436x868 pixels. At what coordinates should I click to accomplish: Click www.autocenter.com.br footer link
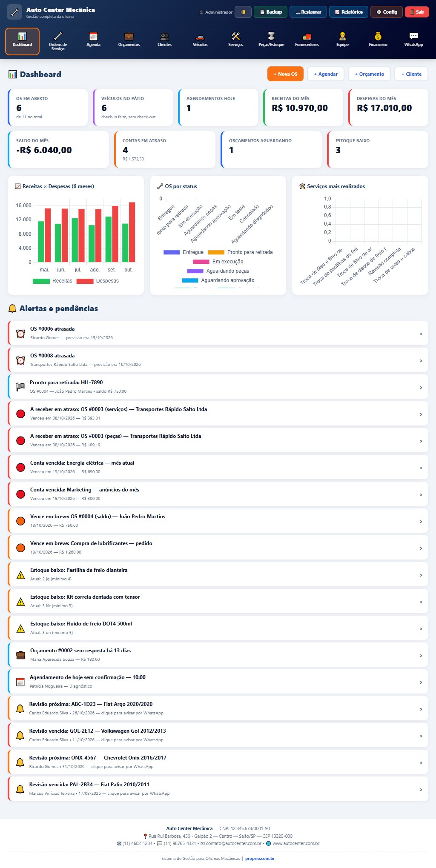point(296,843)
